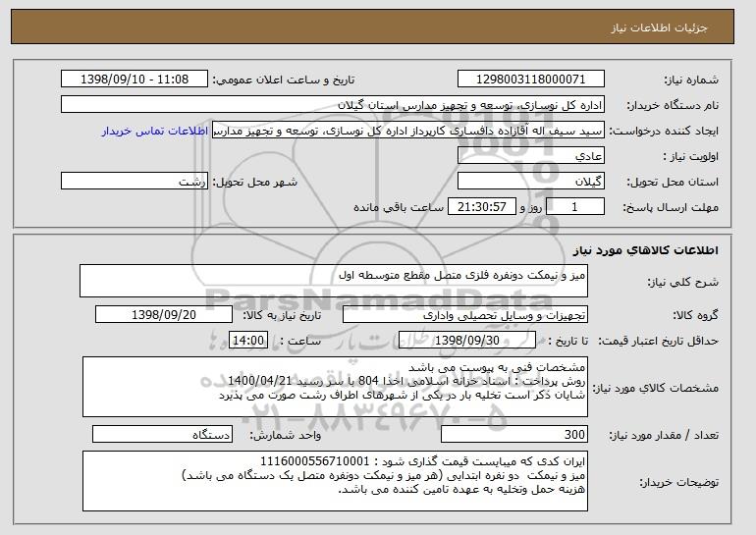
Task: Click the label اولویت نیاز
Action: 690,157
